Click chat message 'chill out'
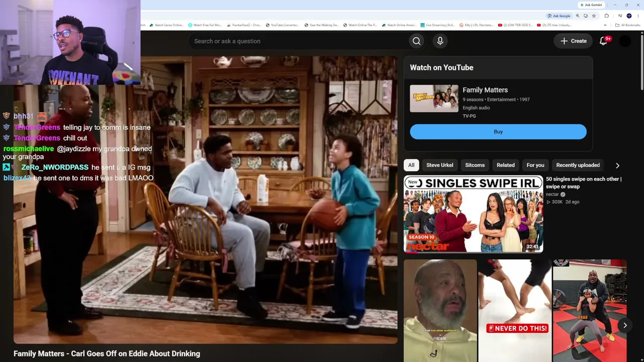Viewport: 644px width, 362px height. pos(75,138)
